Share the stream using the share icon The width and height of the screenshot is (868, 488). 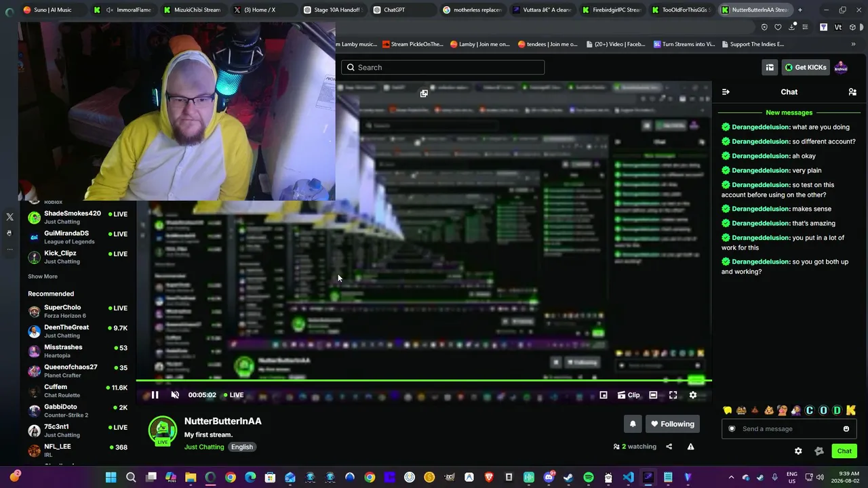click(x=669, y=447)
